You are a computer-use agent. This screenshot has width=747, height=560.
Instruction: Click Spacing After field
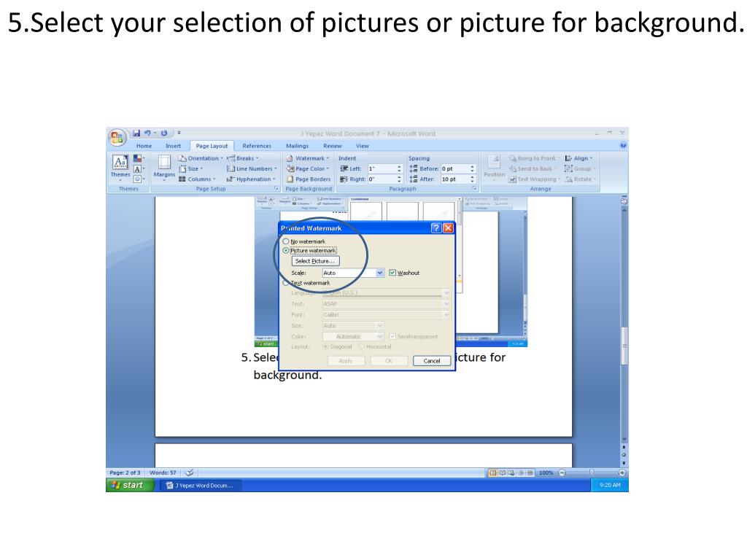(455, 179)
